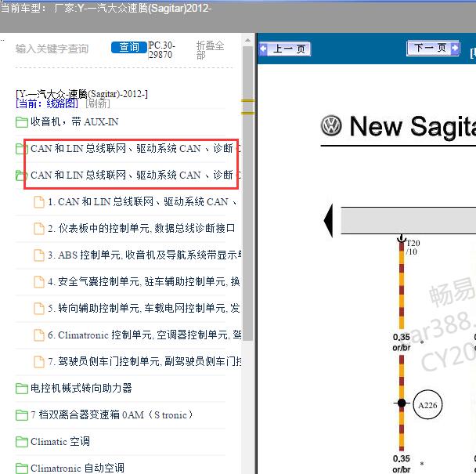Expand the 收音机，带 AUX-IN folder
Image resolution: width=476 pixels, height=474 pixels.
pyautogui.click(x=74, y=122)
